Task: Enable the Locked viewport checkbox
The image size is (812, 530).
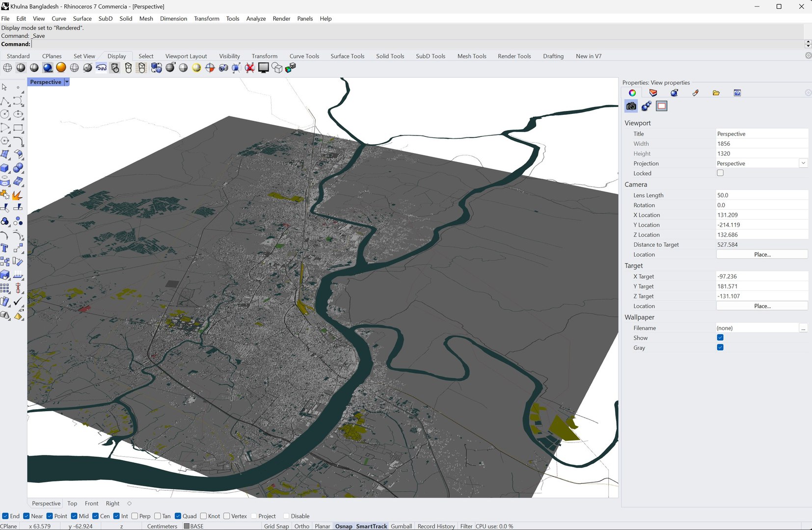Action: (x=720, y=173)
